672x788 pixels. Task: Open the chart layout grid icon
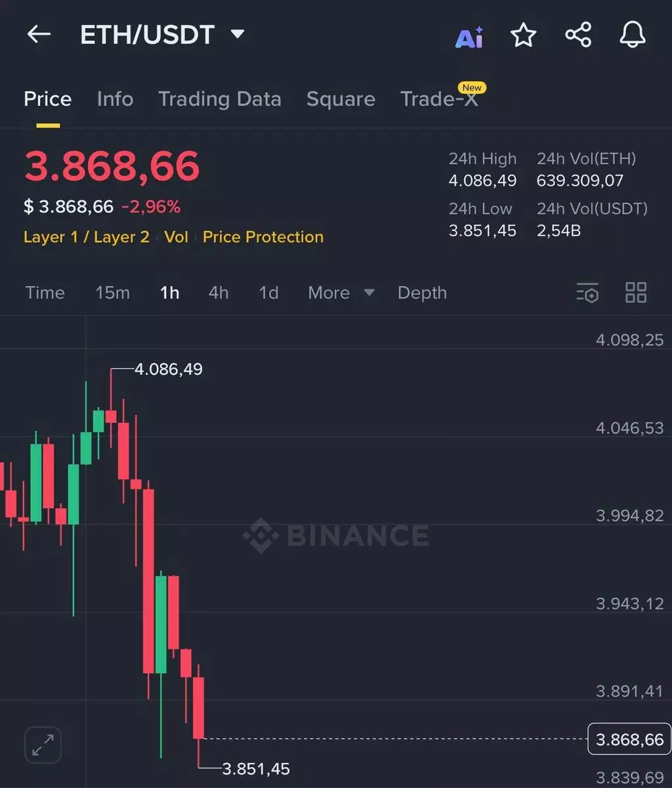click(x=636, y=293)
